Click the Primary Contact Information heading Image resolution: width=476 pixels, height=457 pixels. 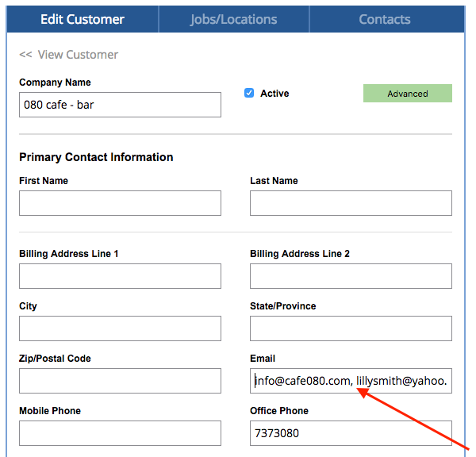96,157
